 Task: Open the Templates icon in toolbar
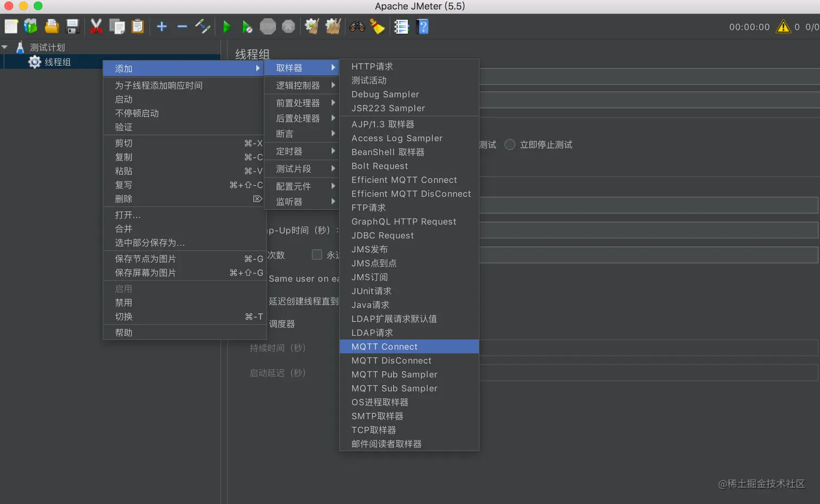pos(31,27)
